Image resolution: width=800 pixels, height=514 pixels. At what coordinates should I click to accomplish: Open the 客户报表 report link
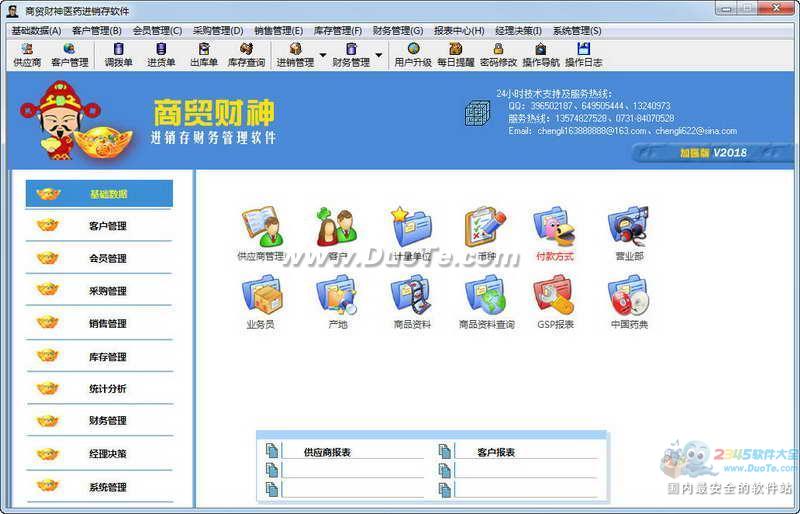pyautogui.click(x=496, y=452)
